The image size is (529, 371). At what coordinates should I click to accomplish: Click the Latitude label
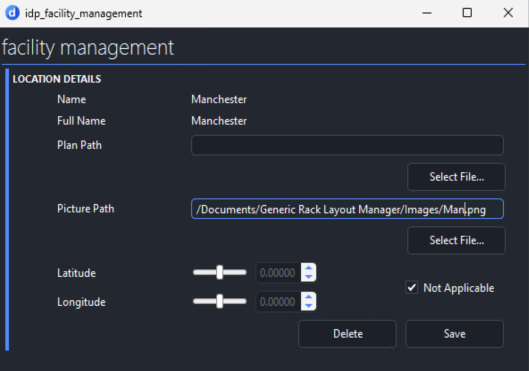tap(77, 273)
